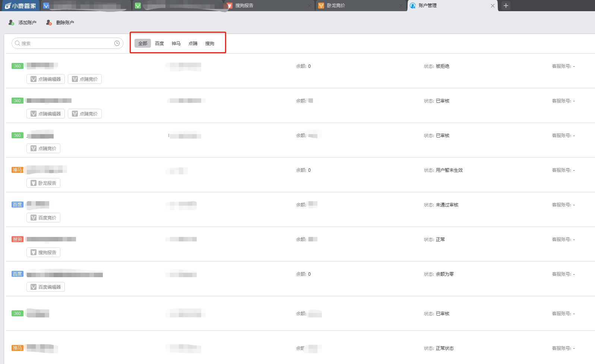Click the 搜狗报告 tab icon
595x364 pixels.
click(230, 6)
